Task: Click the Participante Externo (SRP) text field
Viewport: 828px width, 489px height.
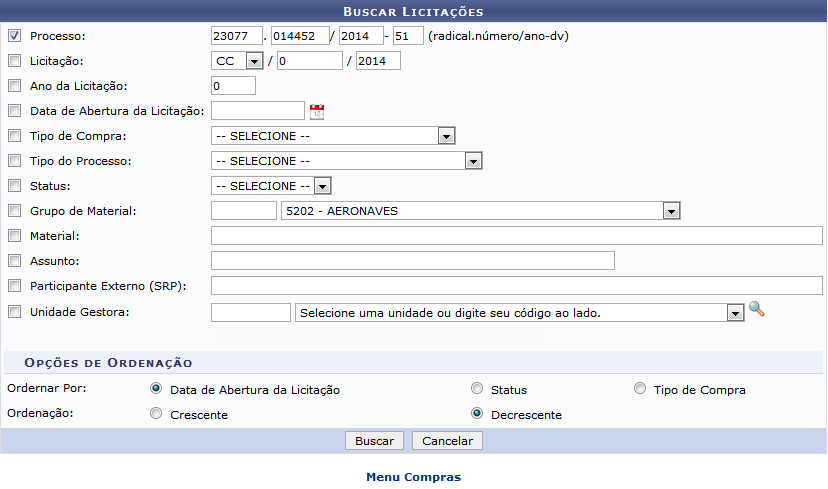Action: tap(516, 286)
